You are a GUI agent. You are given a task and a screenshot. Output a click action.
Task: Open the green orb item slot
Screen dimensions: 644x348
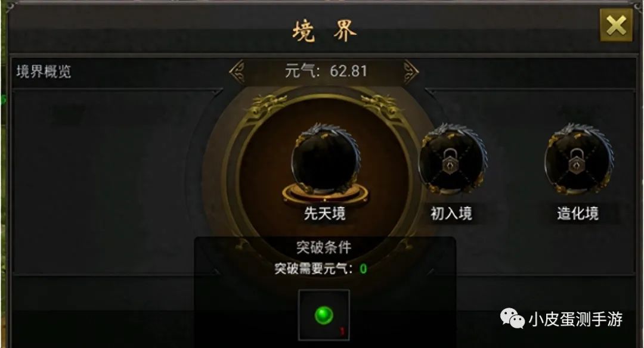point(324,315)
